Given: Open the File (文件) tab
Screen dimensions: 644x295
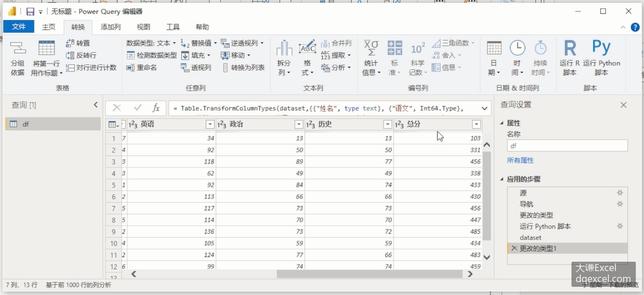Looking at the screenshot, I should [19, 27].
